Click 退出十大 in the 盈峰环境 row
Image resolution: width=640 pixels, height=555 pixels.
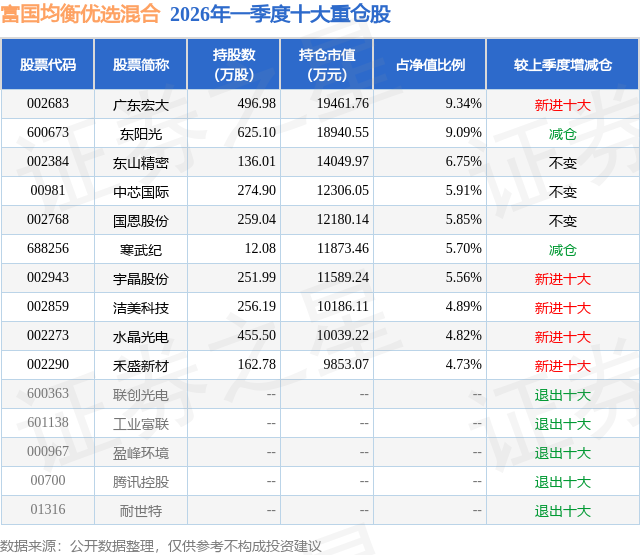563,453
